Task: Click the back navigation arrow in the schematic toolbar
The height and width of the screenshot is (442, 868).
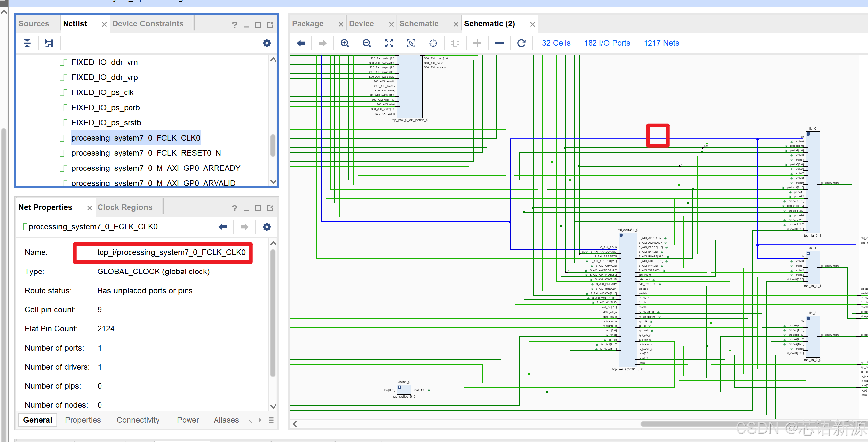Action: [x=301, y=43]
